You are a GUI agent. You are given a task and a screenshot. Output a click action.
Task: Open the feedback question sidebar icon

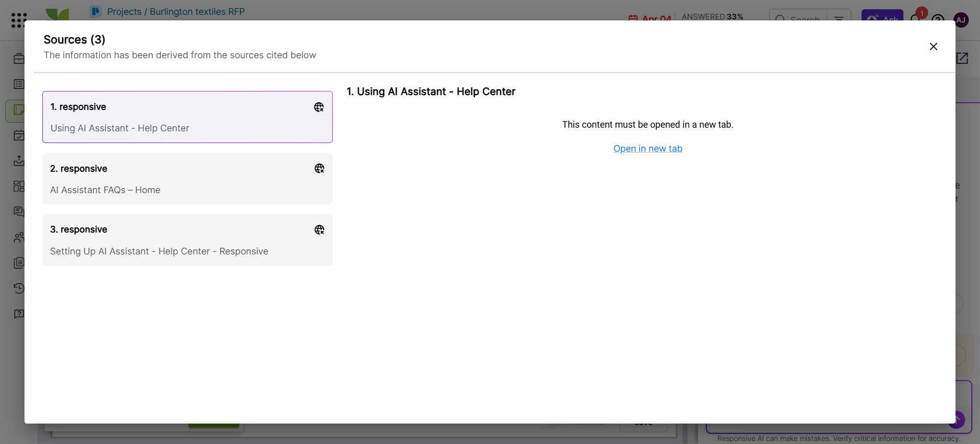19,314
